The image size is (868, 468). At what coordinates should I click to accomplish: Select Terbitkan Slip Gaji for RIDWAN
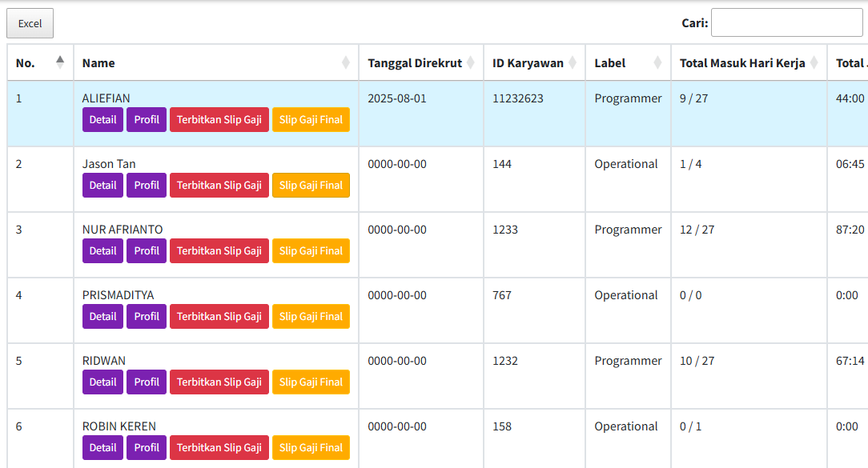[219, 382]
